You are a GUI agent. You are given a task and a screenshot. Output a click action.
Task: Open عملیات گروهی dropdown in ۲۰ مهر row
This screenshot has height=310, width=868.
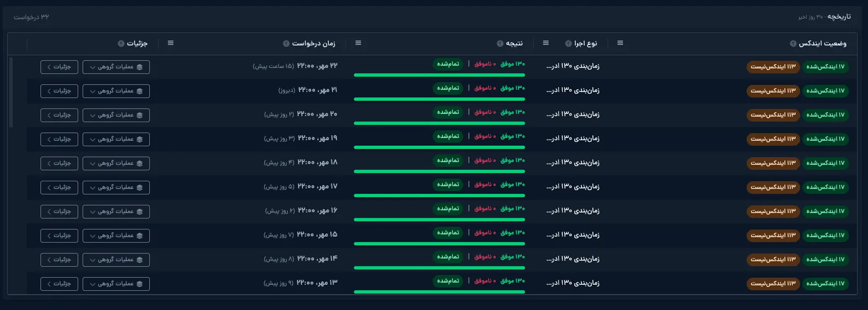pyautogui.click(x=116, y=115)
